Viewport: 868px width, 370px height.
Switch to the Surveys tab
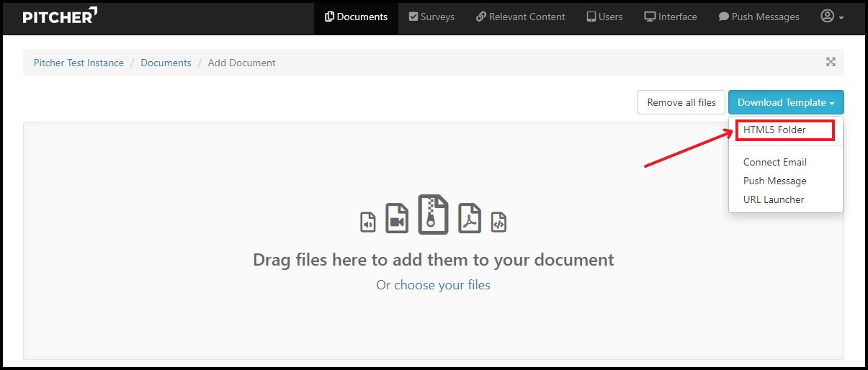pyautogui.click(x=431, y=17)
